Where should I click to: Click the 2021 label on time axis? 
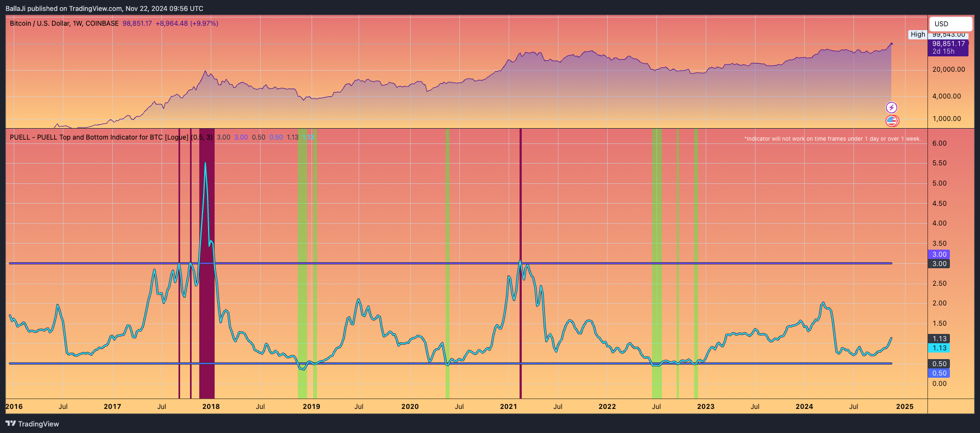tap(509, 407)
